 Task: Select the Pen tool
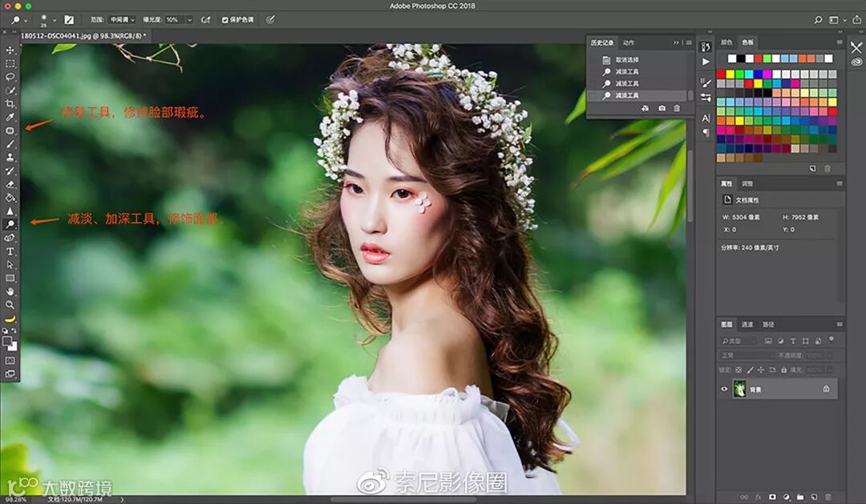pyautogui.click(x=10, y=238)
